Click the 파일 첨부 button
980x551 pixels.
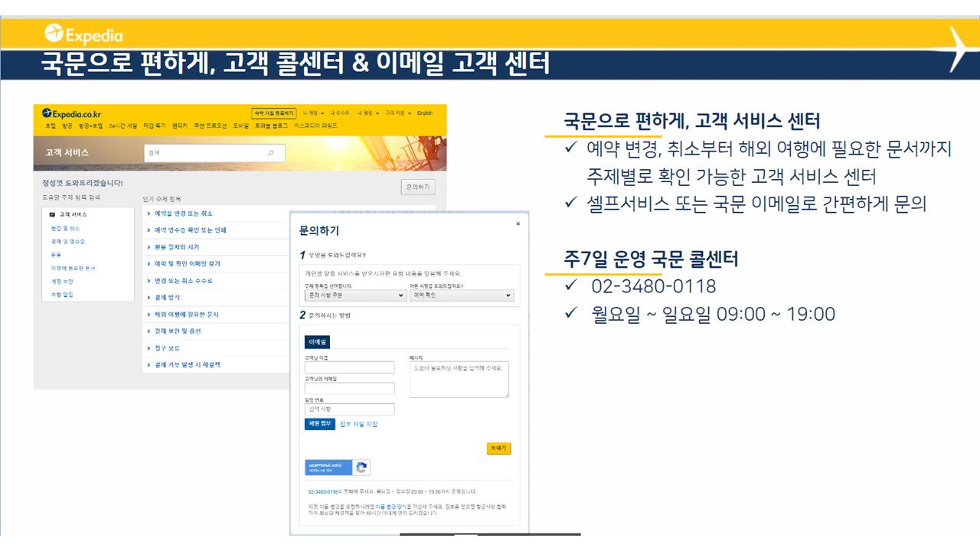320,424
